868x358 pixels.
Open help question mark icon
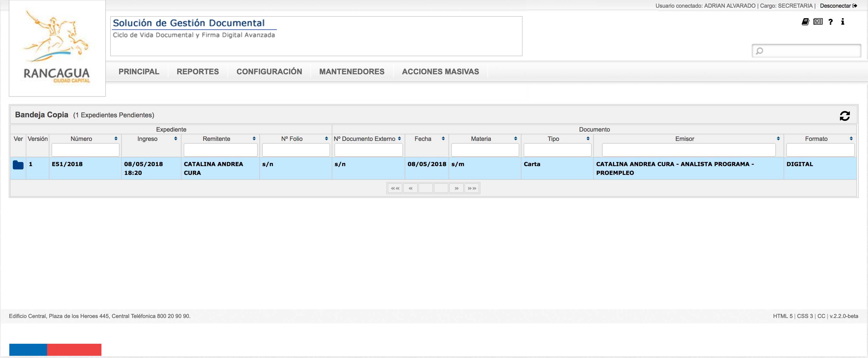pyautogui.click(x=831, y=22)
